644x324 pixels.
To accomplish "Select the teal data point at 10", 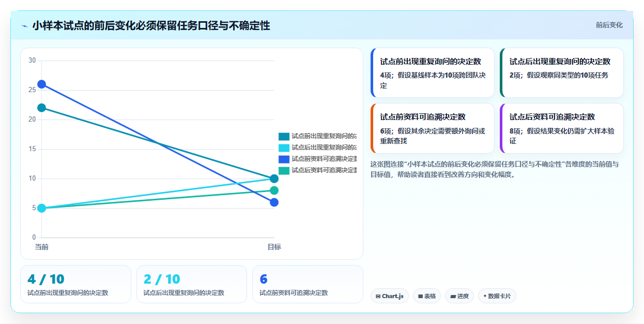I will click(274, 179).
